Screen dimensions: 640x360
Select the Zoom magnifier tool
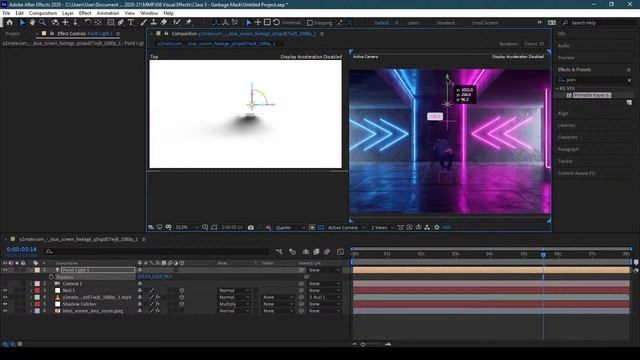tap(42, 22)
